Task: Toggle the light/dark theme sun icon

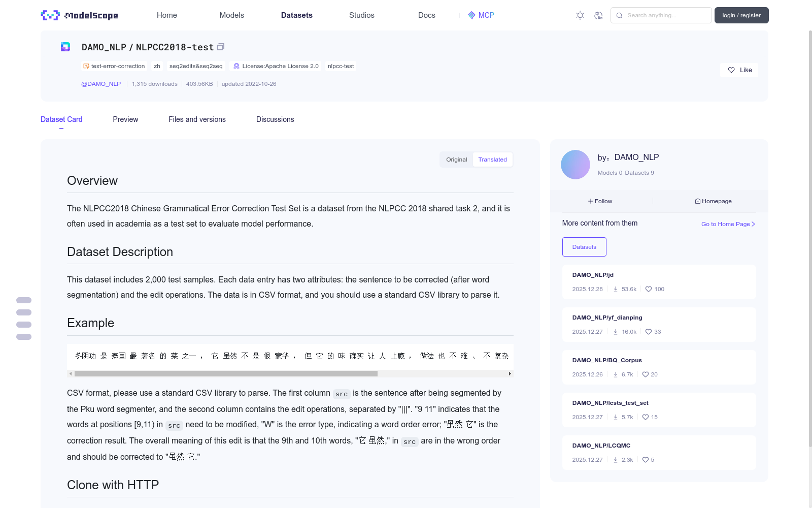Action: pyautogui.click(x=580, y=15)
